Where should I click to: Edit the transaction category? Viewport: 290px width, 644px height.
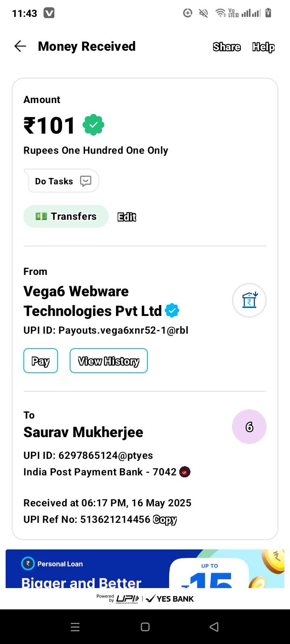point(127,217)
